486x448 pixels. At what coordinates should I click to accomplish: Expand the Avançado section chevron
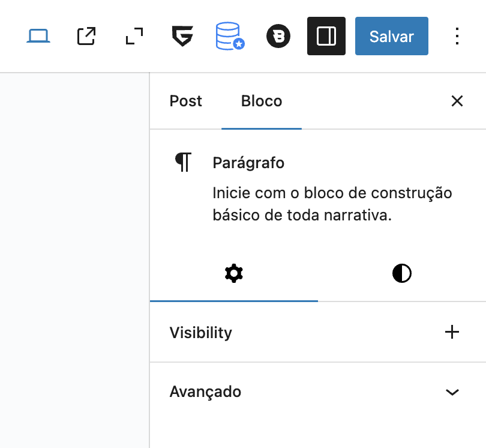[452, 392]
